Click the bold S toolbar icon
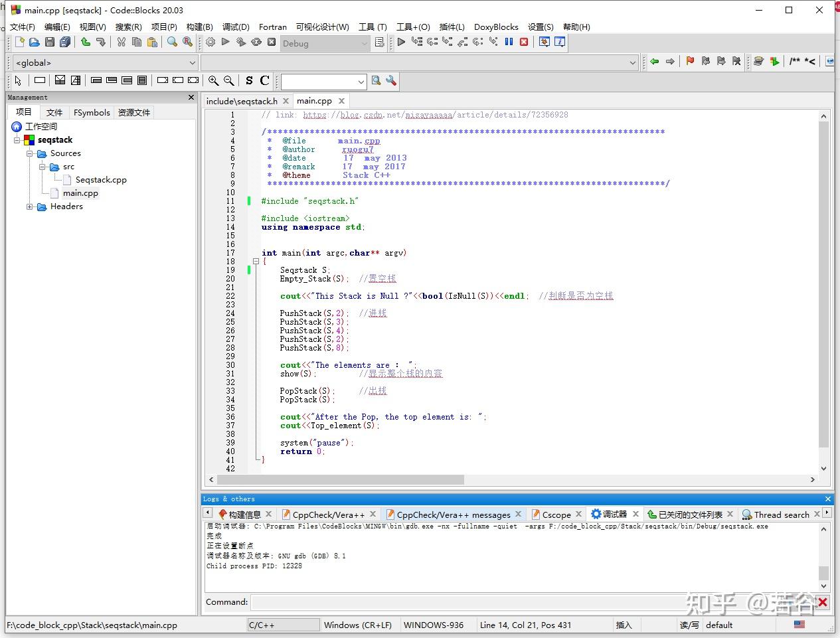Screen dimensions: 840x638 249,80
